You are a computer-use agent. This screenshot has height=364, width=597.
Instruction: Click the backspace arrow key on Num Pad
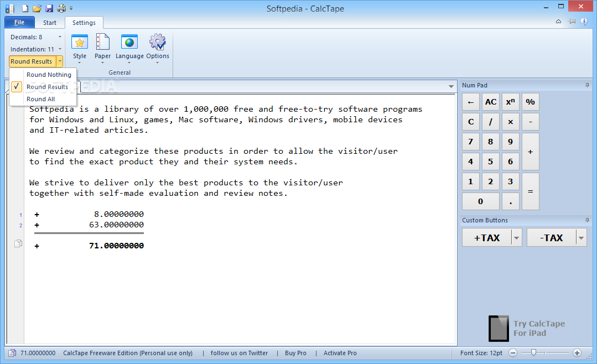(x=471, y=102)
